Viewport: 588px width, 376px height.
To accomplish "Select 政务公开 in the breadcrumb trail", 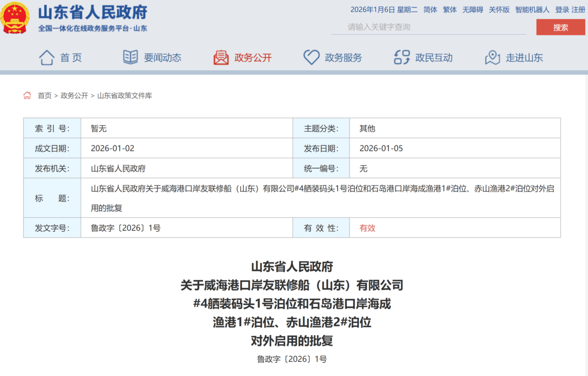I will point(74,96).
